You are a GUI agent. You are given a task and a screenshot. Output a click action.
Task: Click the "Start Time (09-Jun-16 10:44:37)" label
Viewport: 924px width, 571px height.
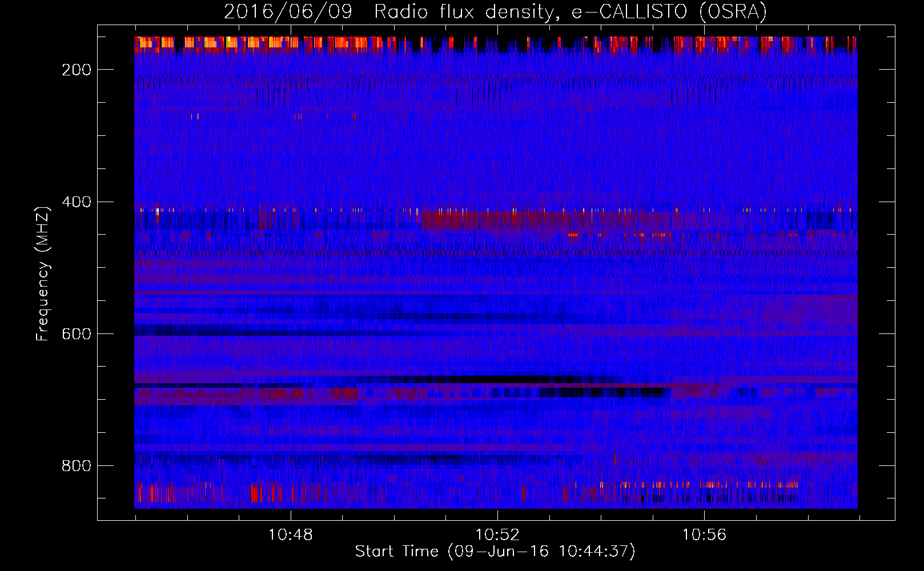(495, 552)
